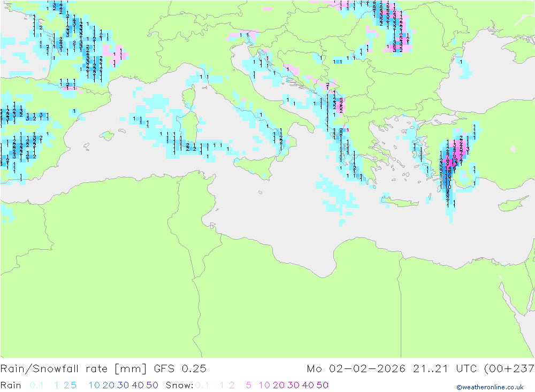Select the rain legend value 50 in dark blue
The height and width of the screenshot is (392, 535).
click(152, 385)
